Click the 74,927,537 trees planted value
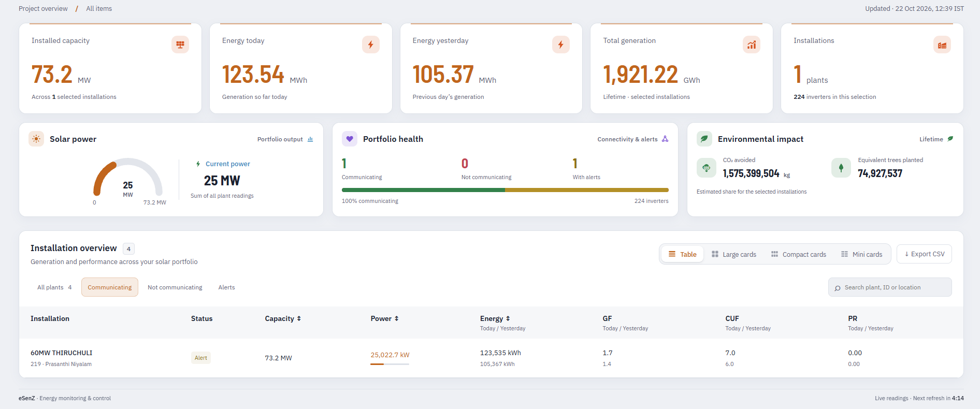 tap(880, 173)
